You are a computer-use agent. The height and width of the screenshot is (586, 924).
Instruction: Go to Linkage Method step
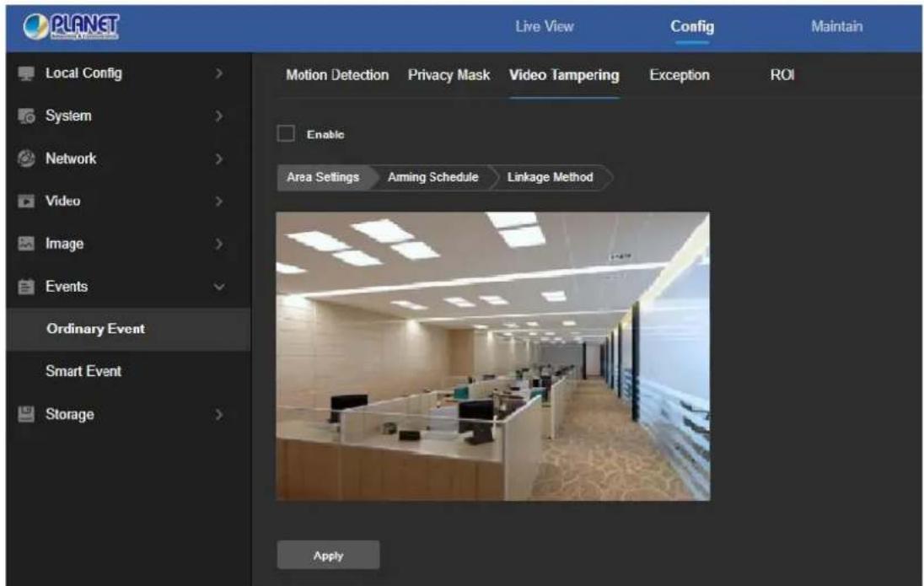tap(551, 177)
